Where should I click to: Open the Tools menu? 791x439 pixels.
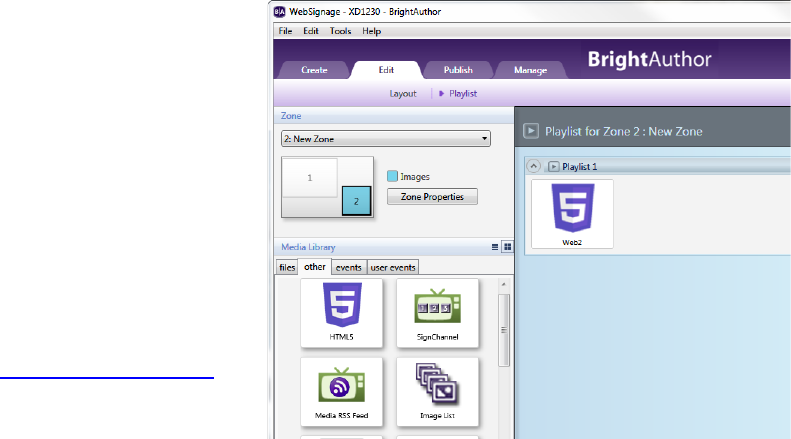341,31
